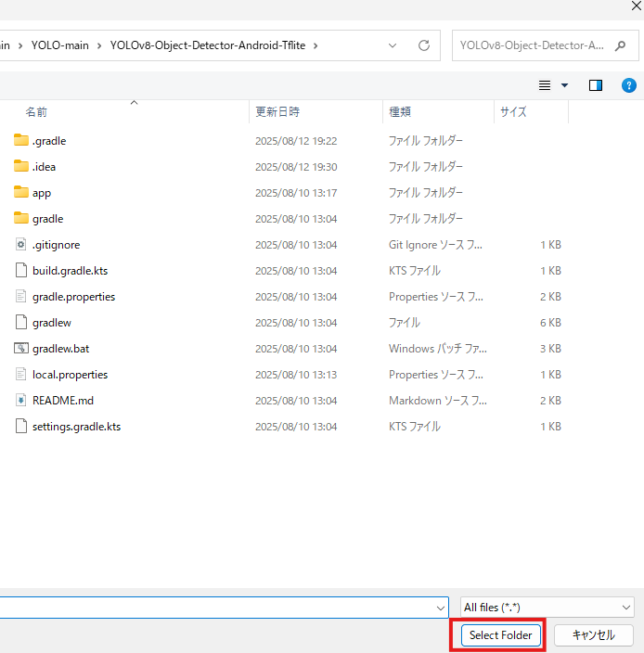Expand chevron after YOLOv8-Object-Detector-Android-Tflite

(x=316, y=45)
